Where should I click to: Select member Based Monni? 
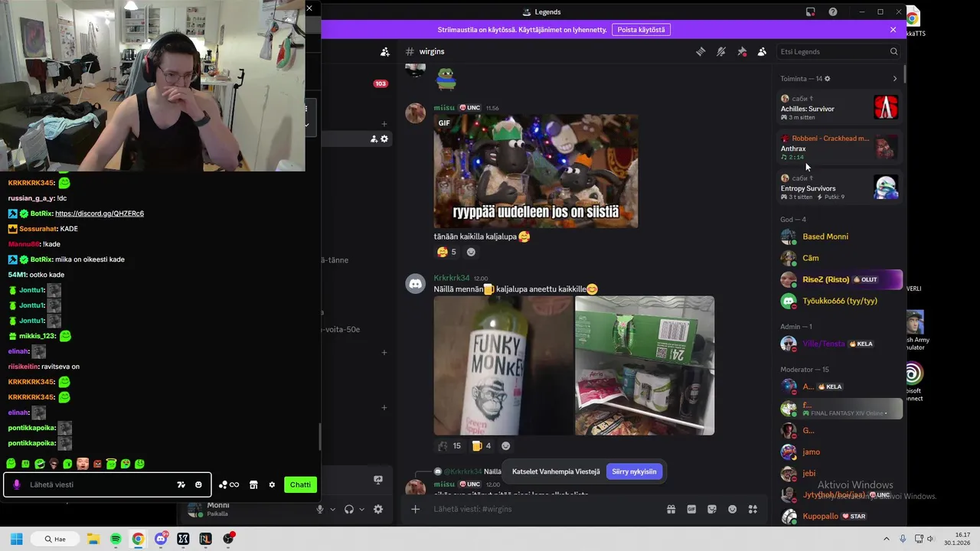[839, 236]
